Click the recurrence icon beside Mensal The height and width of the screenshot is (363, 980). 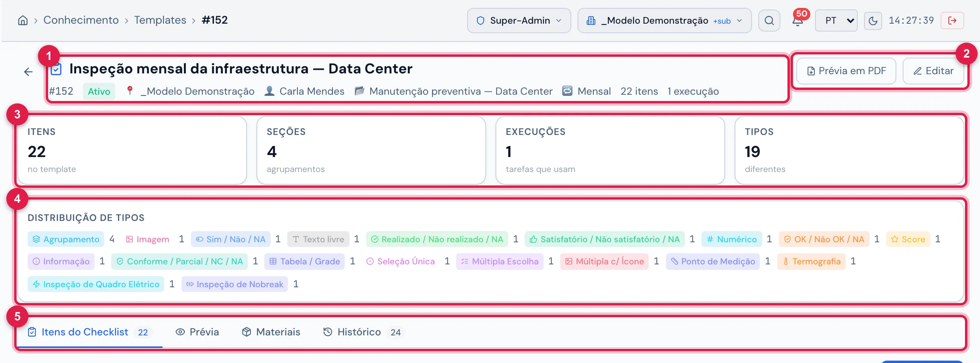pyautogui.click(x=567, y=91)
